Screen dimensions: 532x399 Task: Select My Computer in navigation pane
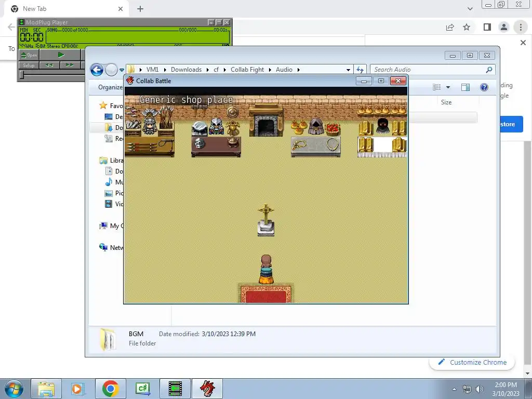click(111, 226)
